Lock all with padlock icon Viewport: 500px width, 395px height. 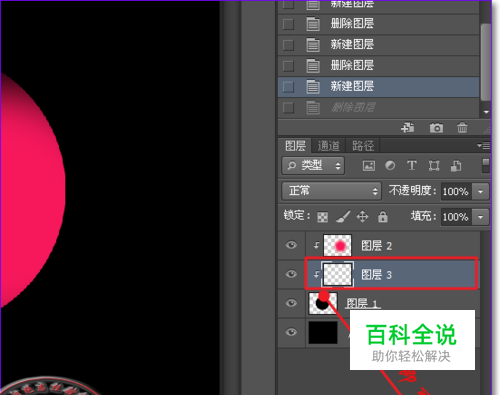(x=383, y=217)
